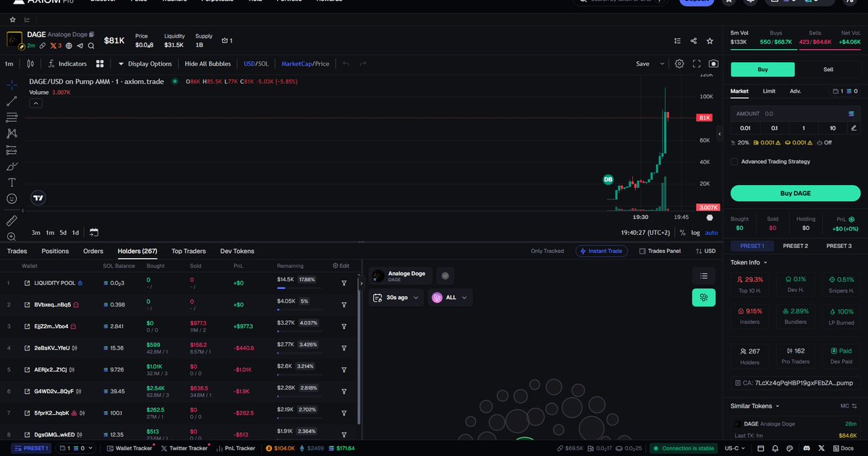Viewport: 868px width, 456px height.
Task: Select the Limit order tab
Action: [769, 91]
